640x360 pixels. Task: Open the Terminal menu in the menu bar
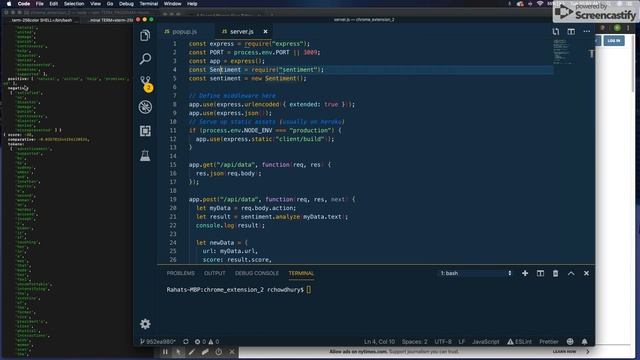(x=149, y=4)
